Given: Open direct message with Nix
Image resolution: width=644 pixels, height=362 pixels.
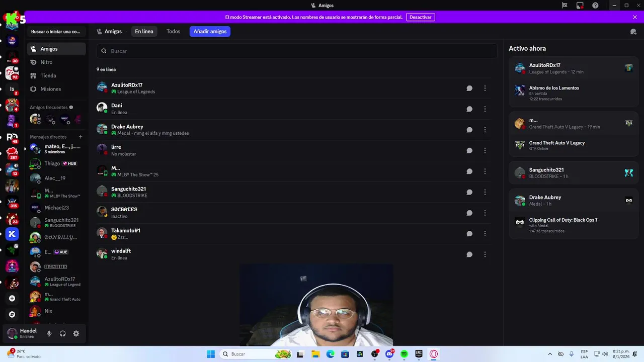Looking at the screenshot, I should click(x=56, y=311).
